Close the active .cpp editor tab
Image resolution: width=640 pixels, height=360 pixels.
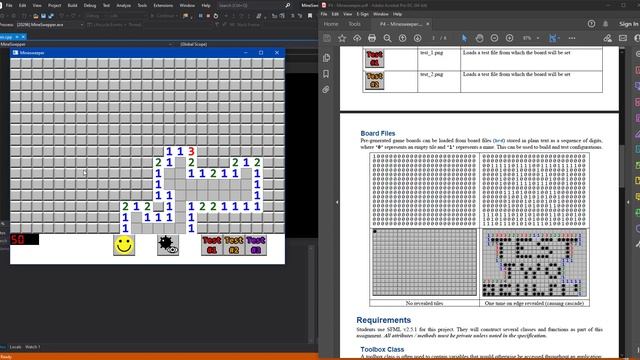[x=23, y=37]
